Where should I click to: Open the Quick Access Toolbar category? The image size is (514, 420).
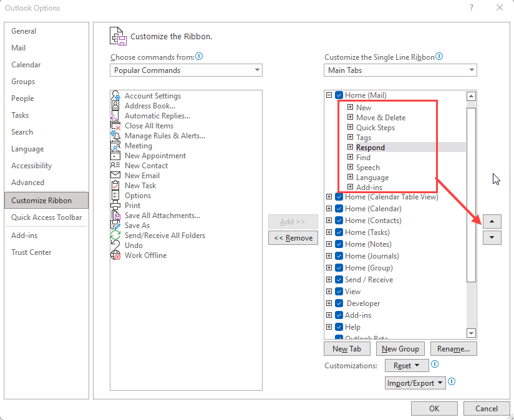[x=47, y=217]
